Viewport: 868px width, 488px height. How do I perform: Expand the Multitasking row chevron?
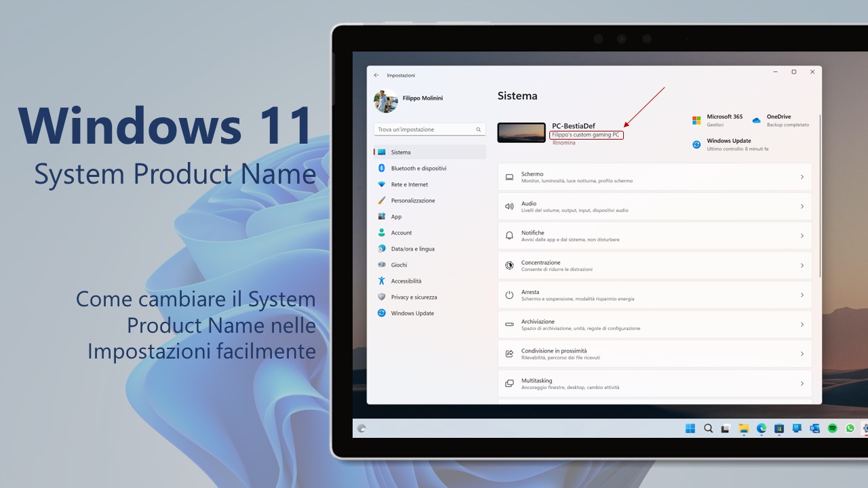pyautogui.click(x=802, y=384)
